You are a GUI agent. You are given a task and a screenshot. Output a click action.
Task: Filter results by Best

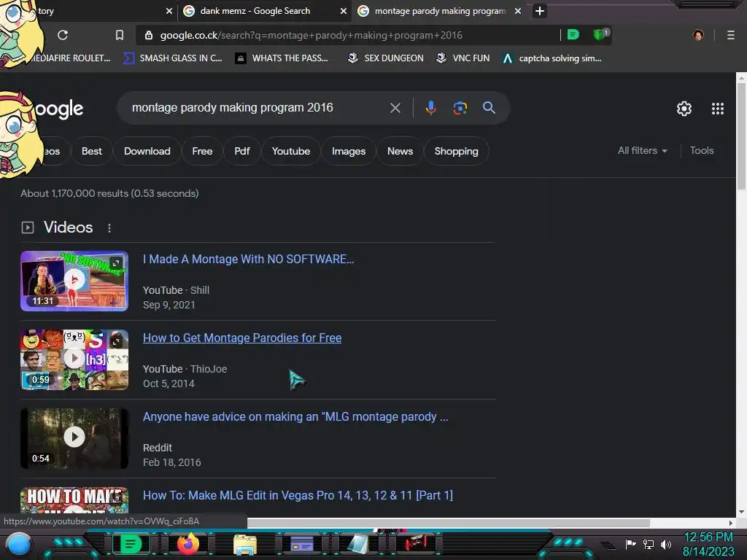(x=91, y=151)
